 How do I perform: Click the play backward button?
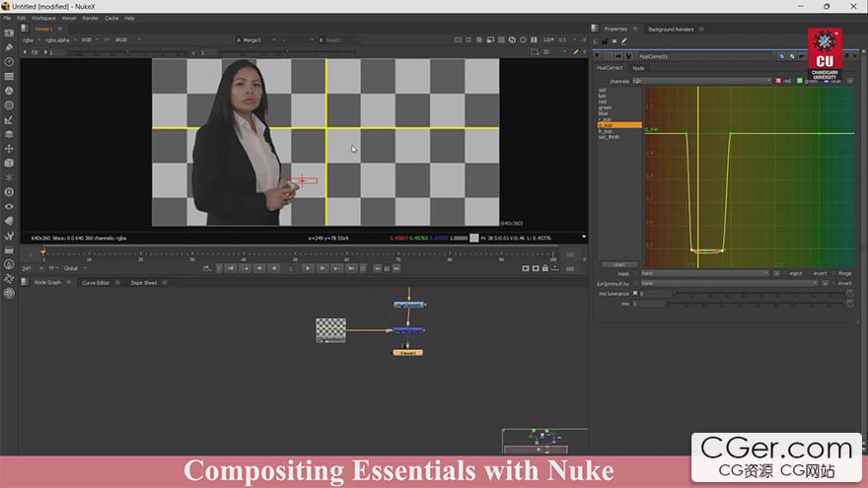(x=273, y=268)
